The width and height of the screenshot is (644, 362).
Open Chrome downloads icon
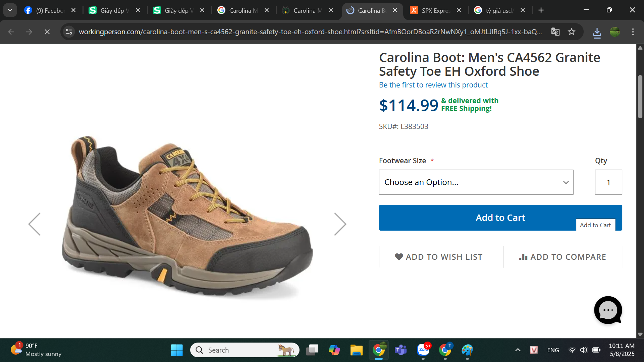(x=597, y=33)
